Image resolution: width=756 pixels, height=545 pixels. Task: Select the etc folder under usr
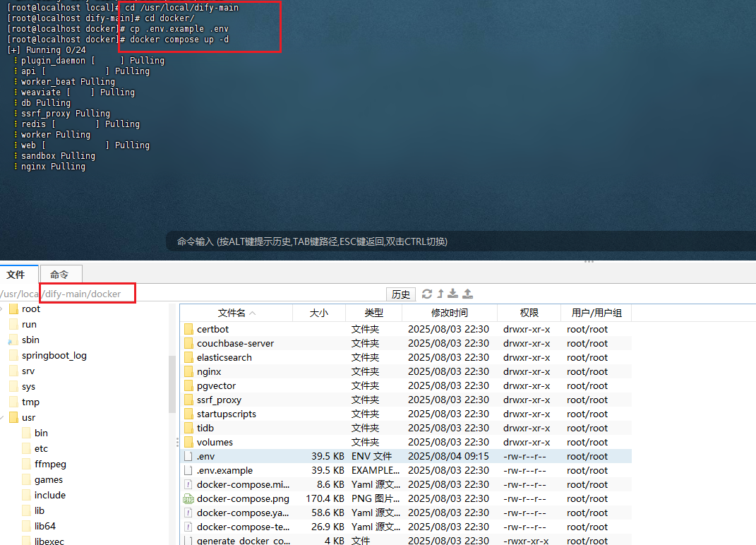[x=41, y=448]
